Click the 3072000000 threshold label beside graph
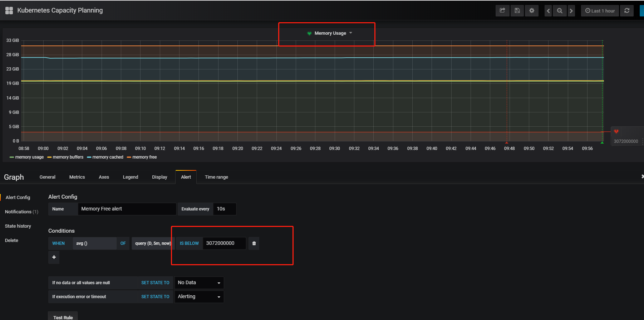 pos(626,141)
